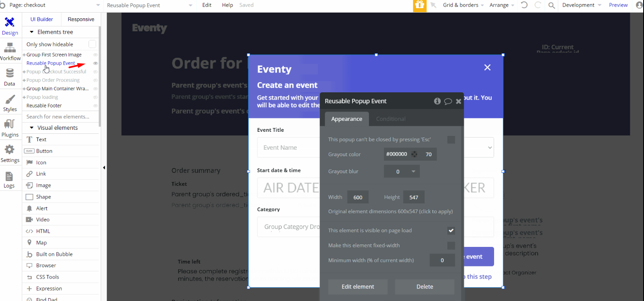This screenshot has width=644, height=301.
Task: Open the Styles section in the sidebar
Action: [10, 103]
